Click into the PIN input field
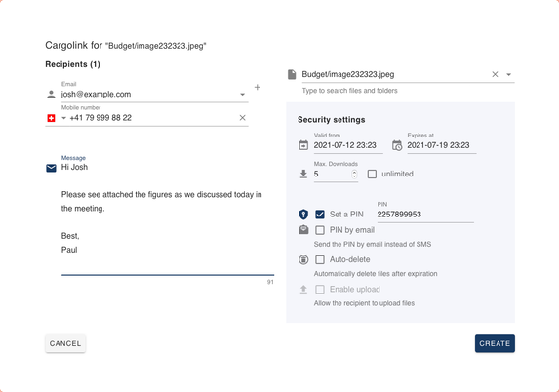Viewport: 559px width, 392px height. click(x=425, y=215)
